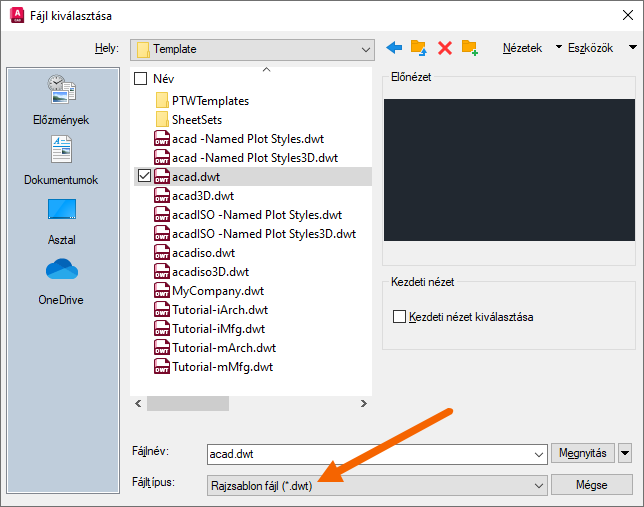This screenshot has width=644, height=507.
Task: Go up one folder level
Action: (419, 48)
